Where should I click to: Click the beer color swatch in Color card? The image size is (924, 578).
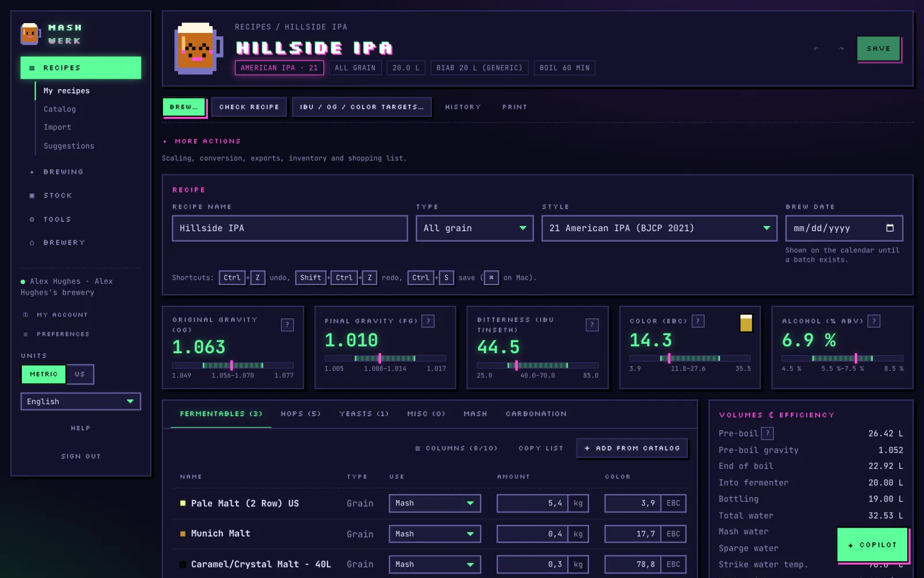click(746, 323)
